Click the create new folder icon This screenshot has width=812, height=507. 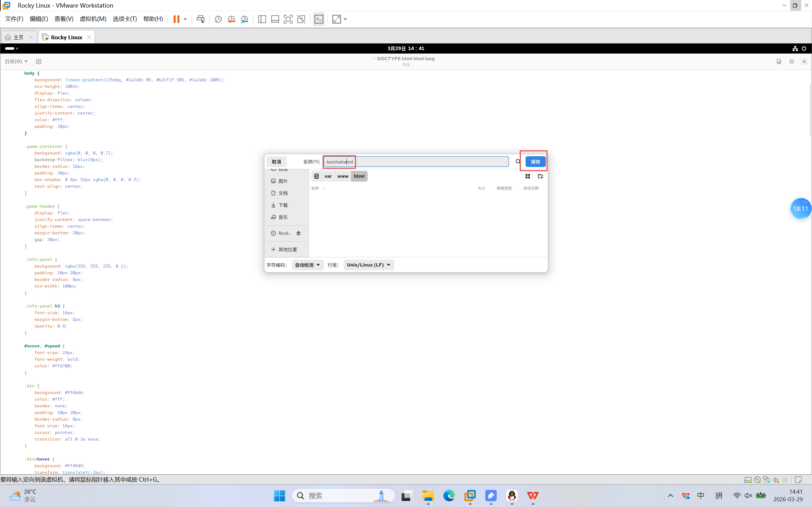coord(540,176)
